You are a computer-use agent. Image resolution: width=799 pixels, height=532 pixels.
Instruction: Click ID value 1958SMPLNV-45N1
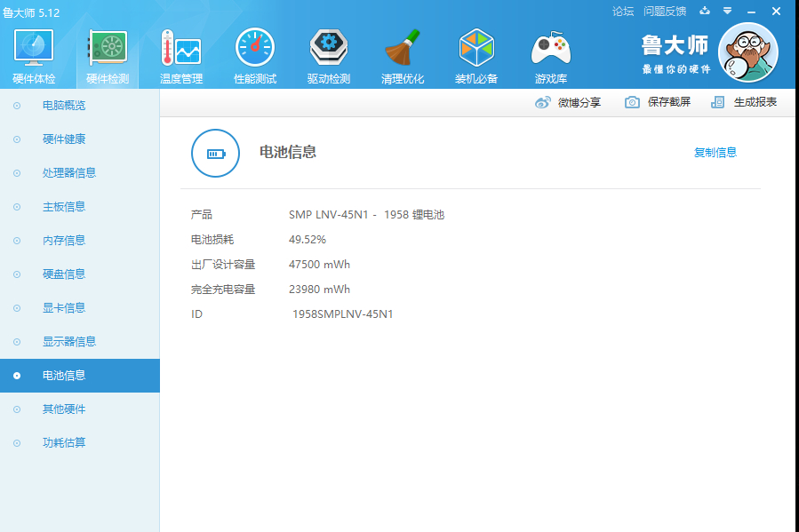pos(342,314)
